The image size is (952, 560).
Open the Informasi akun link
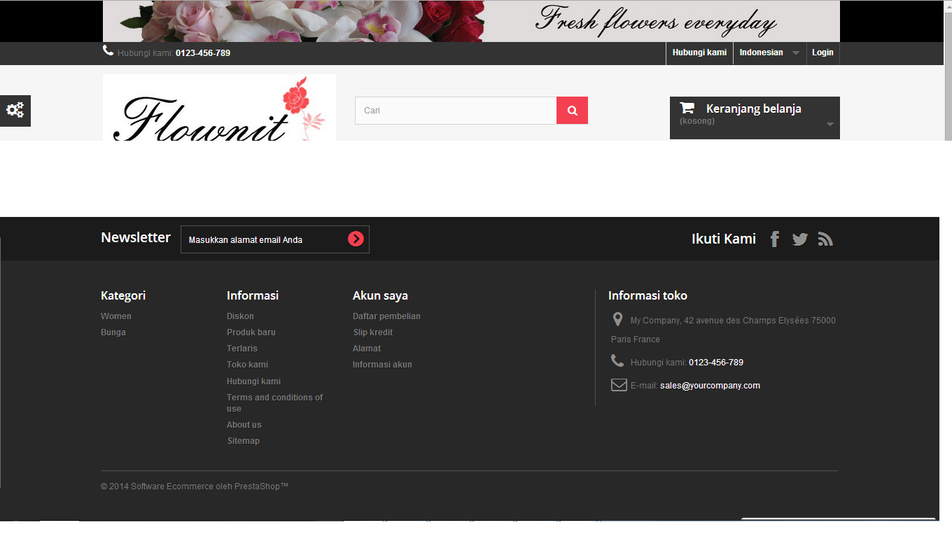[382, 365]
